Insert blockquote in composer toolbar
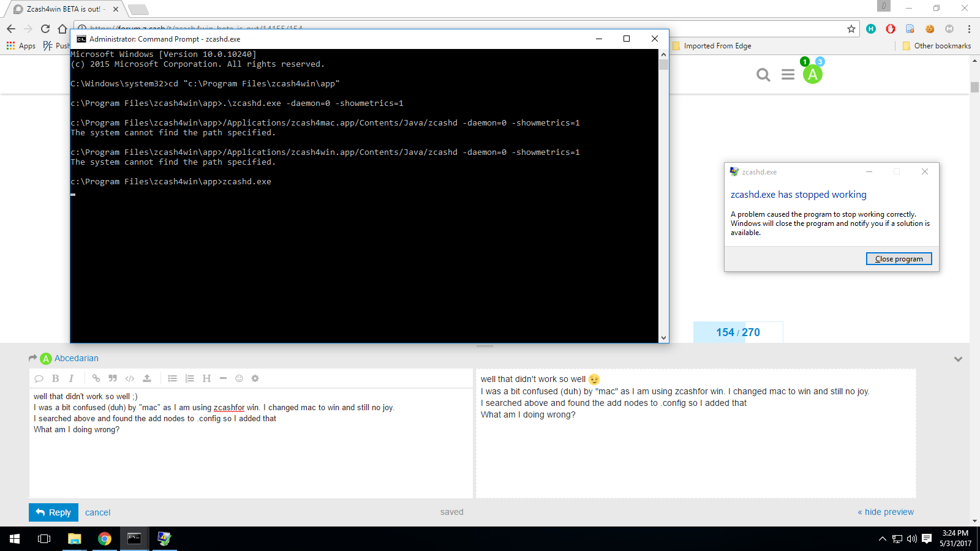Screen dimensions: 980x551 (113, 378)
